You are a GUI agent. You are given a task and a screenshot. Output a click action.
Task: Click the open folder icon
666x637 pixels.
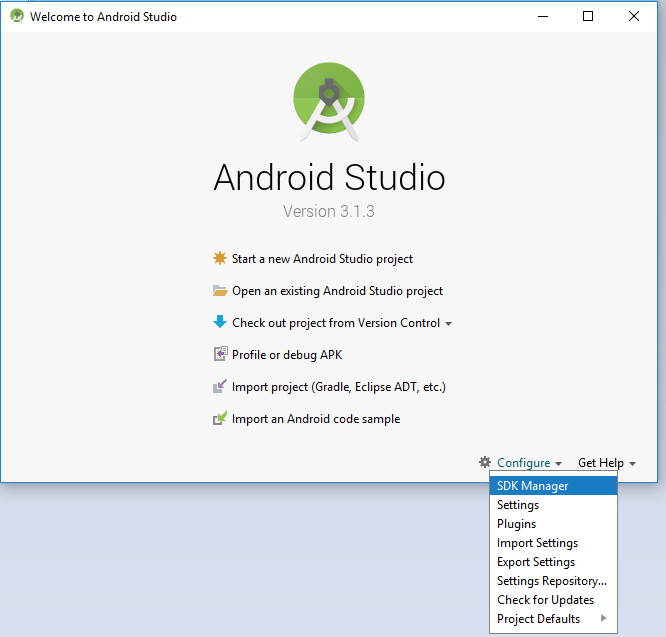pyautogui.click(x=220, y=290)
